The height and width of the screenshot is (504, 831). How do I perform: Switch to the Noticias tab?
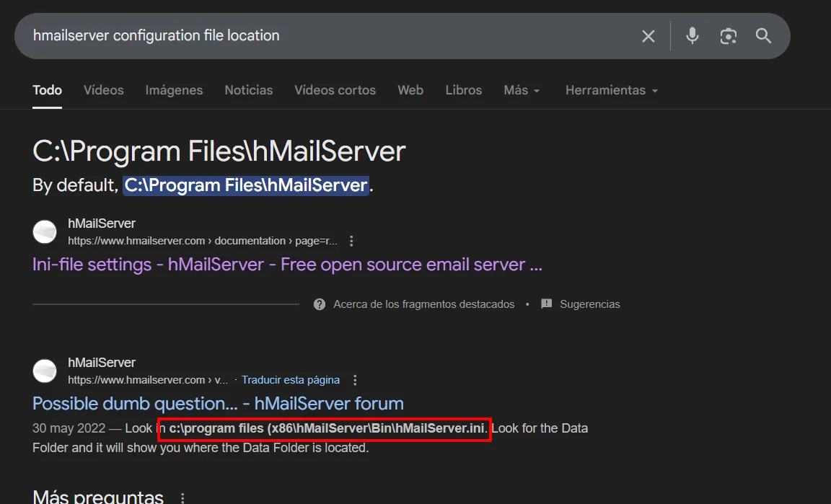click(249, 90)
